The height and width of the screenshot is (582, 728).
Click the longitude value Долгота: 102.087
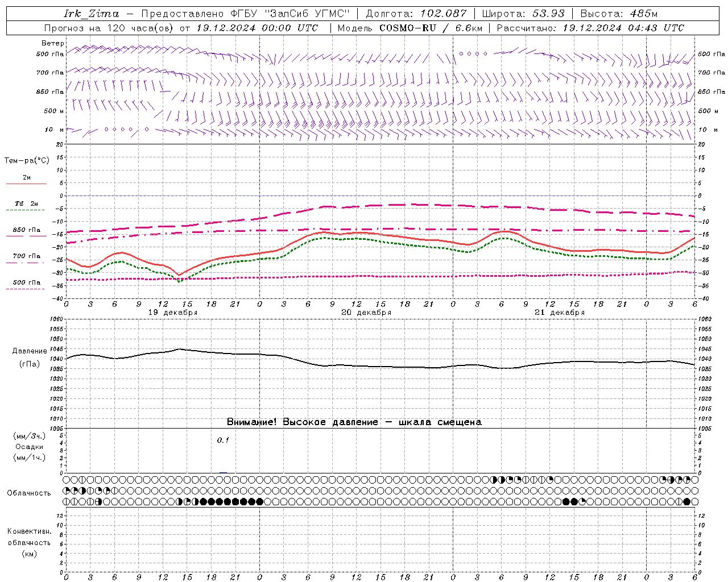(x=416, y=14)
